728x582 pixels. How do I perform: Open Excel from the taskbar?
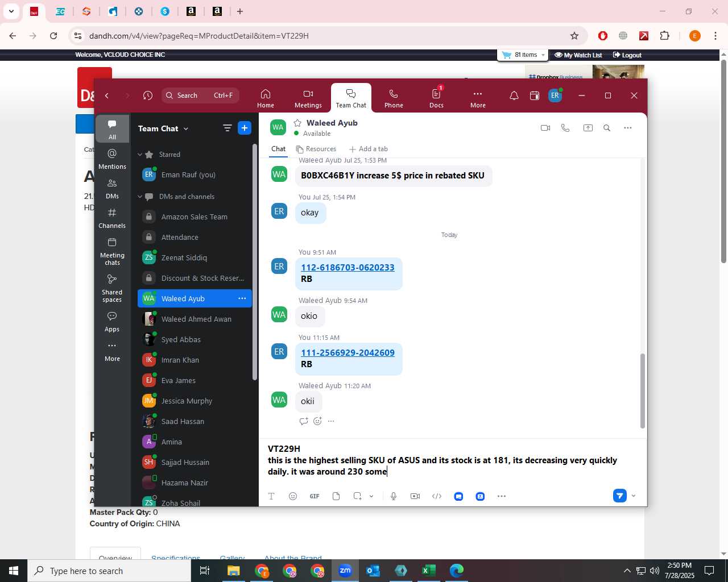[428, 571]
